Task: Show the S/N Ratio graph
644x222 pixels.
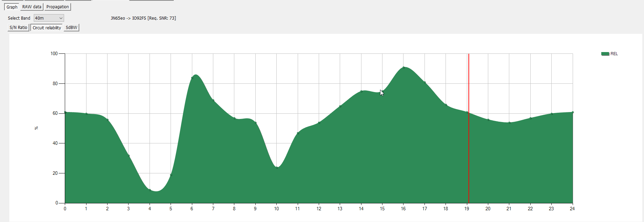Action: click(x=18, y=28)
